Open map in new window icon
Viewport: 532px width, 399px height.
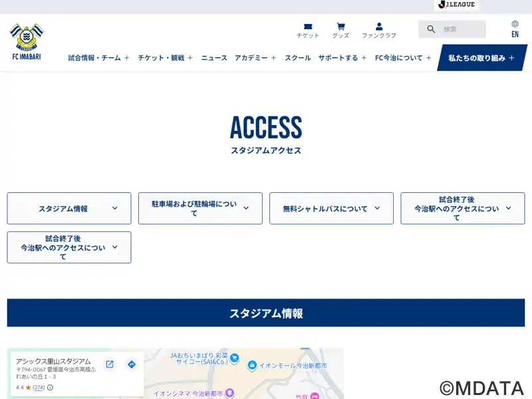[x=110, y=364]
